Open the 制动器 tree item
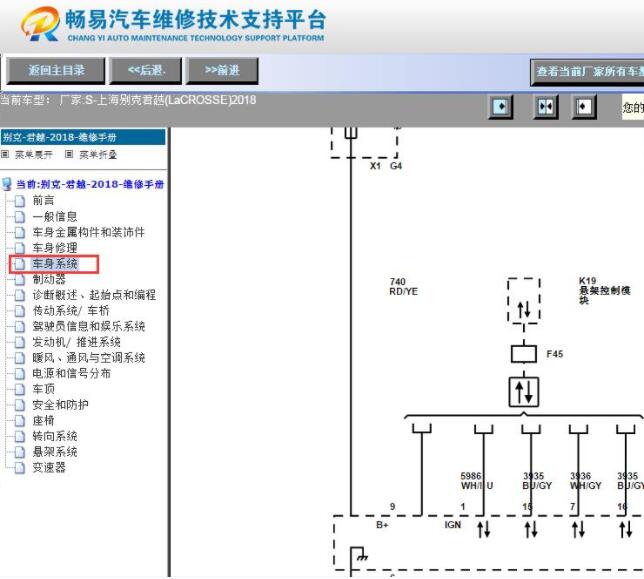This screenshot has height=579, width=644. tap(49, 279)
